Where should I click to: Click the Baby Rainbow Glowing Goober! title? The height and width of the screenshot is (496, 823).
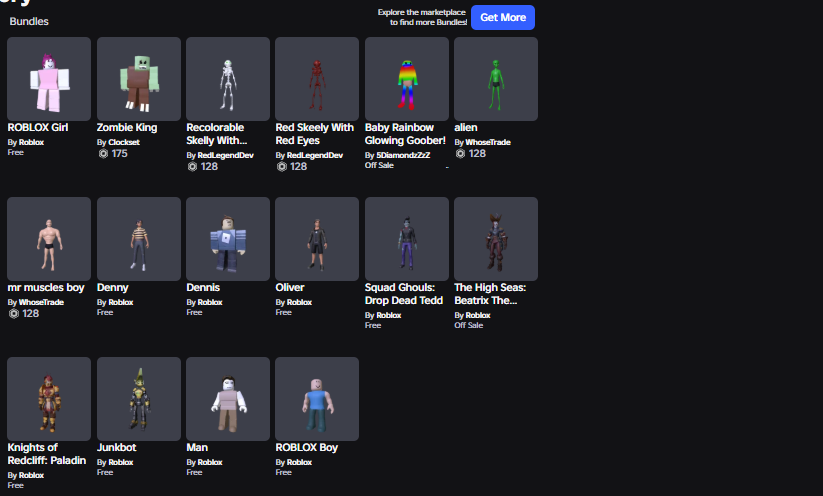click(405, 134)
